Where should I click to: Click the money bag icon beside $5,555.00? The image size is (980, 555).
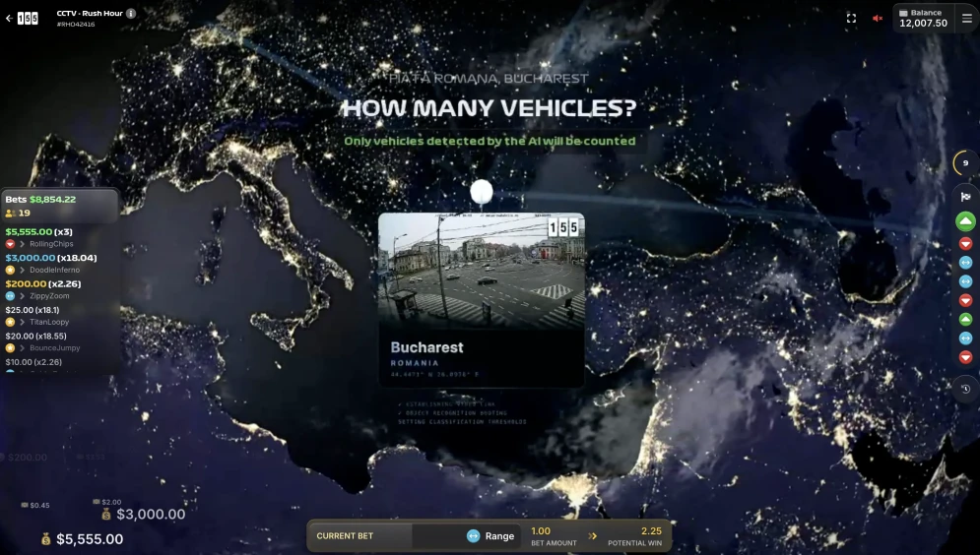[x=45, y=539]
